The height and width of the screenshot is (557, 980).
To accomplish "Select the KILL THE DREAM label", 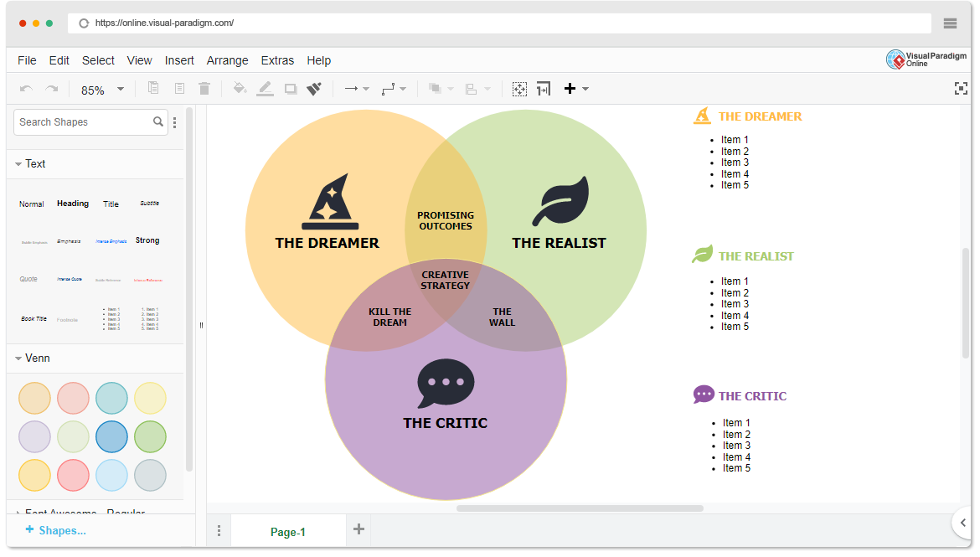I will [390, 317].
